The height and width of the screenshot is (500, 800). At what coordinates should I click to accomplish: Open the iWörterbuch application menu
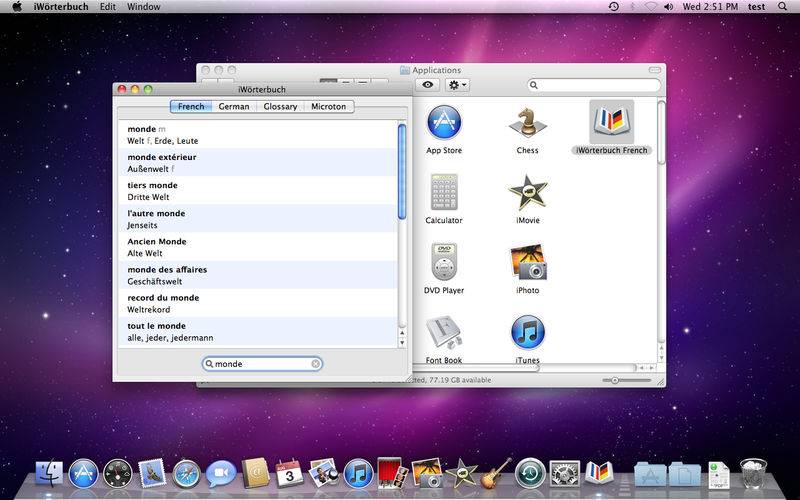coord(61,7)
